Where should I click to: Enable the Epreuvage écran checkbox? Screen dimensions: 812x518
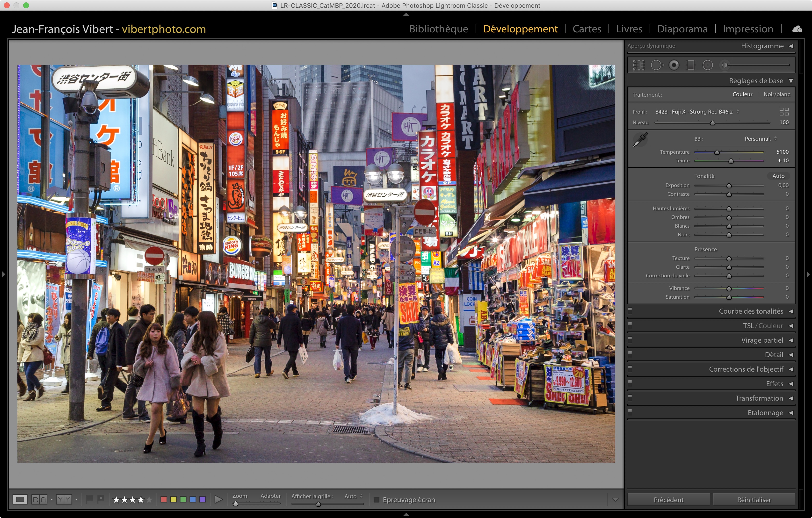[377, 499]
